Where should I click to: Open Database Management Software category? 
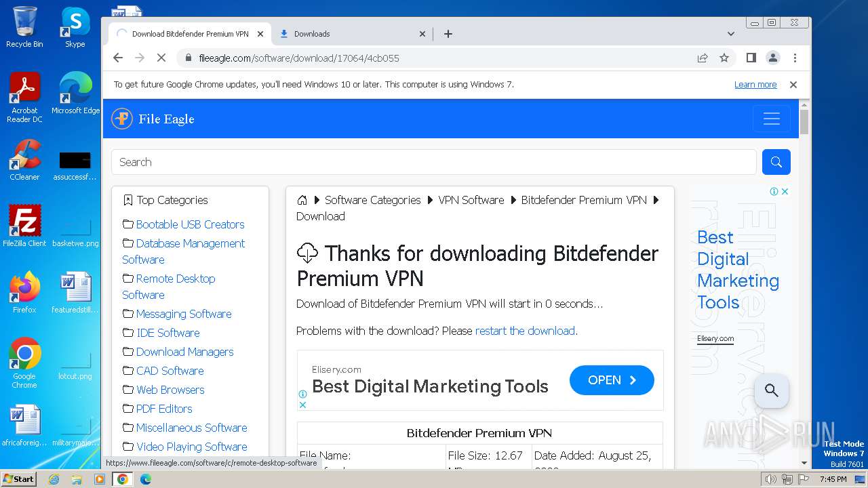coord(184,251)
